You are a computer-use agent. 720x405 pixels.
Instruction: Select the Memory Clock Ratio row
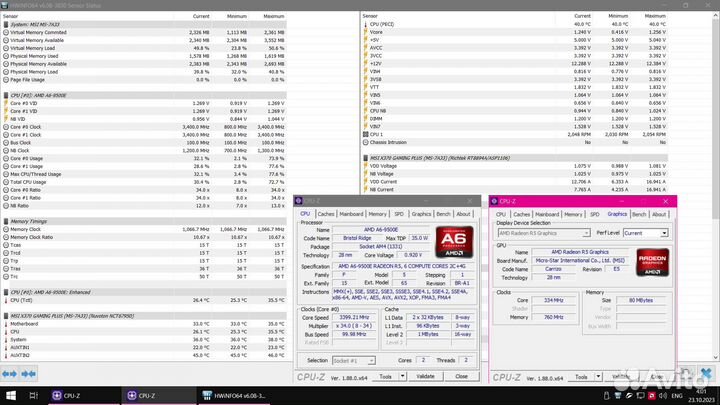[144, 237]
